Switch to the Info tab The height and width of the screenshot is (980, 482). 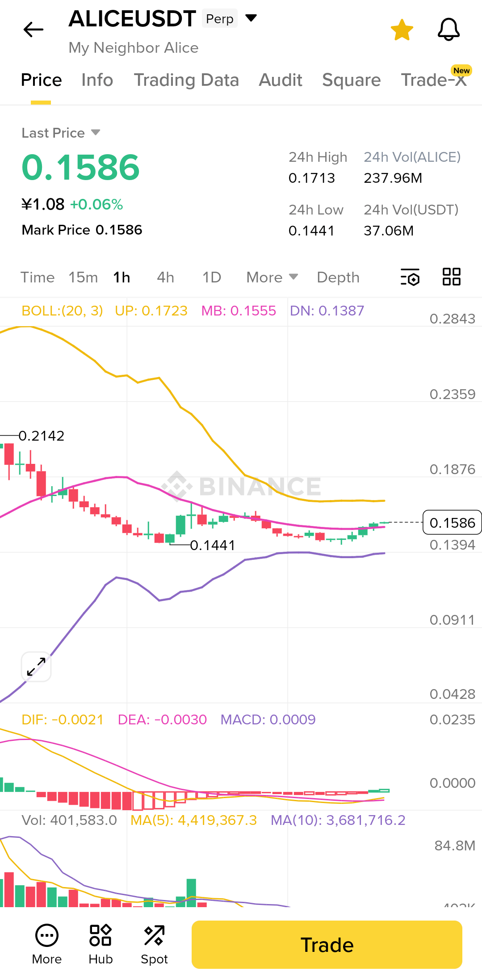click(97, 80)
